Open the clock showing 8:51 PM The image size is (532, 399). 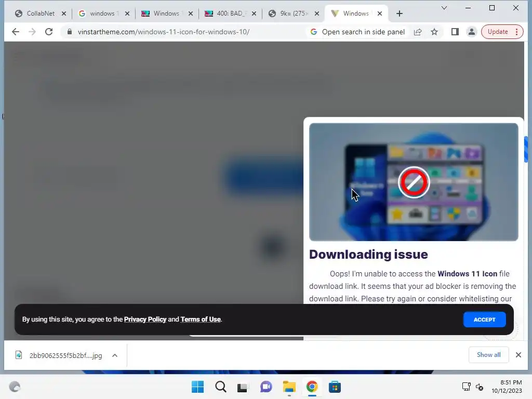[x=507, y=387]
